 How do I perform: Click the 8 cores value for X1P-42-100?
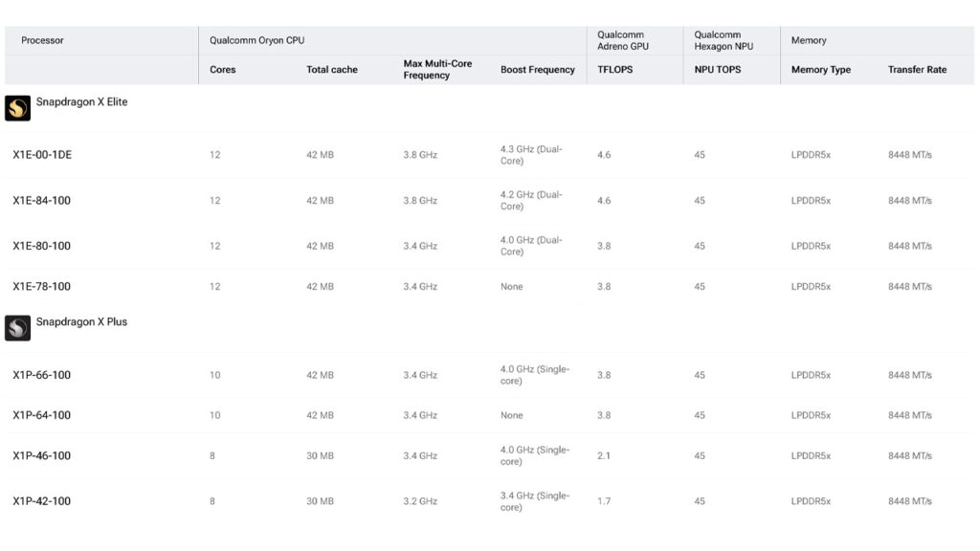pyautogui.click(x=212, y=501)
